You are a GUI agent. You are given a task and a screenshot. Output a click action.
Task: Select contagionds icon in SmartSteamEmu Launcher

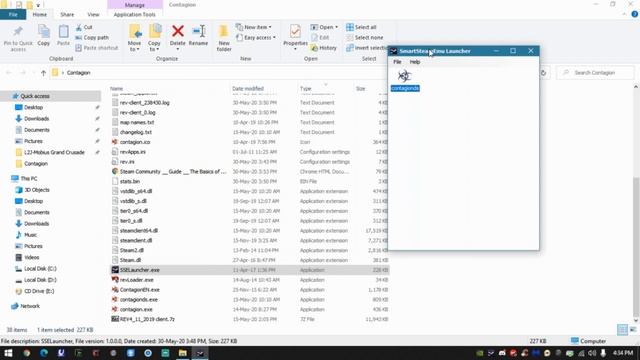(404, 80)
